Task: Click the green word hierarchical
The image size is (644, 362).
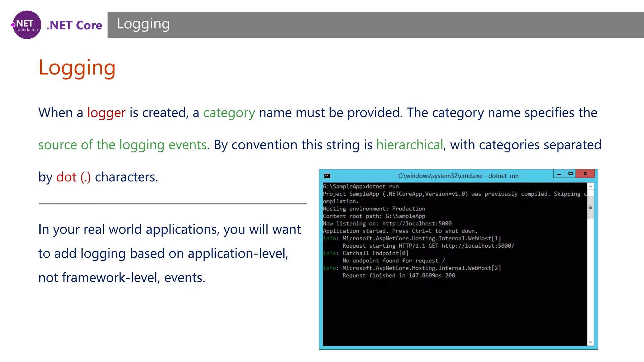Action: coord(409,145)
